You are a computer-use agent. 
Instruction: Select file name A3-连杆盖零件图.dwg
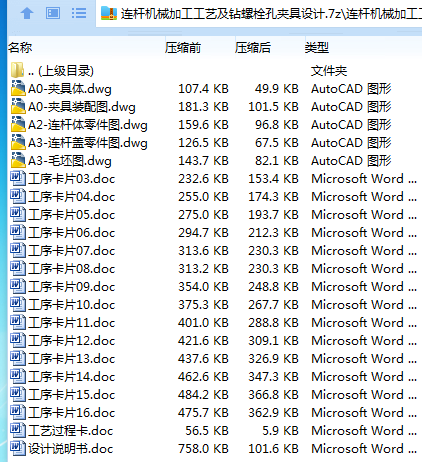point(88,143)
